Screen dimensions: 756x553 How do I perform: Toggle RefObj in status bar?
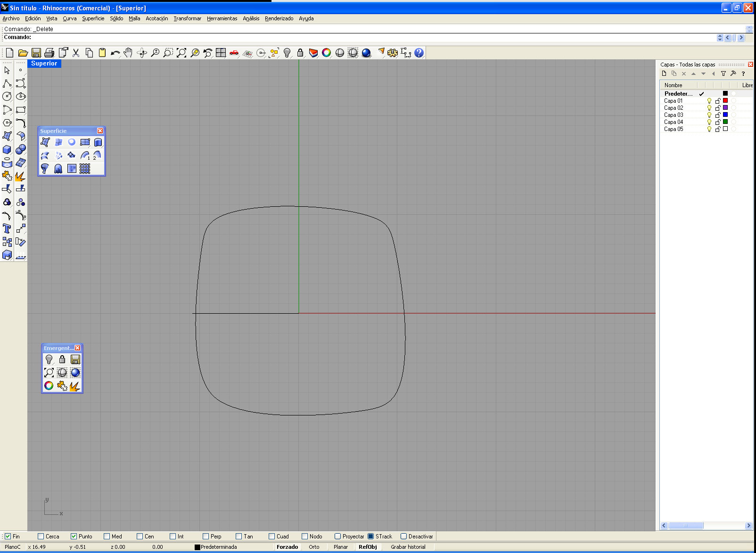pos(368,547)
